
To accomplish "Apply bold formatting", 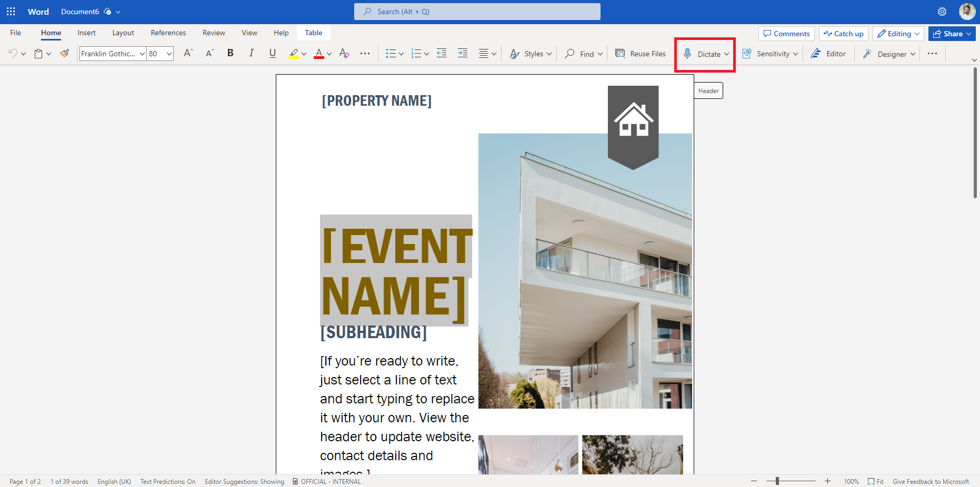I will point(230,53).
